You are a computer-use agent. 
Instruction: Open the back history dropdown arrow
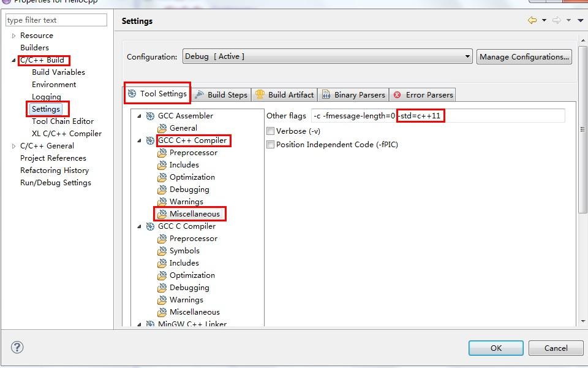[x=544, y=20]
